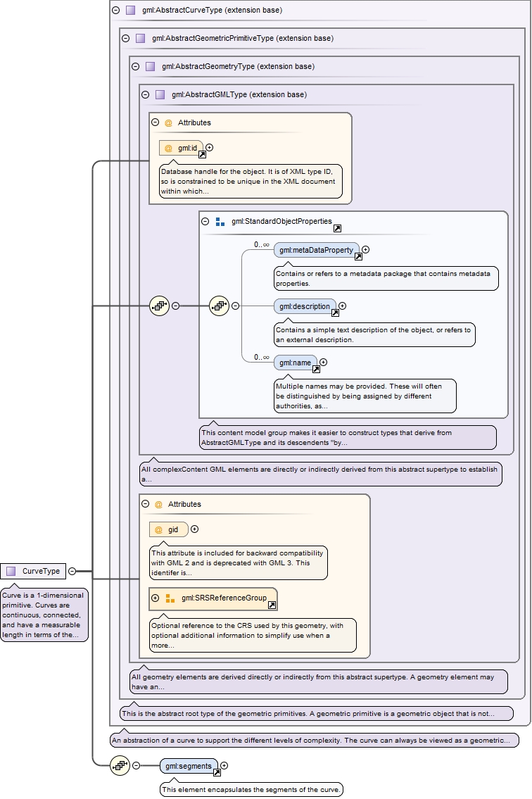
Task: Follow gml:SRSReferenceGroup reference arrow
Action: pos(272,605)
